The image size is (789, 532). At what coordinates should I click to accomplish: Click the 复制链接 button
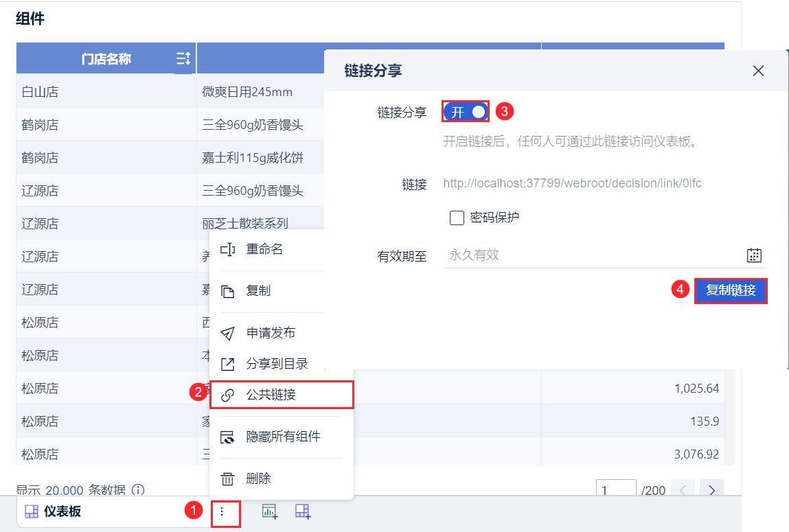click(731, 290)
